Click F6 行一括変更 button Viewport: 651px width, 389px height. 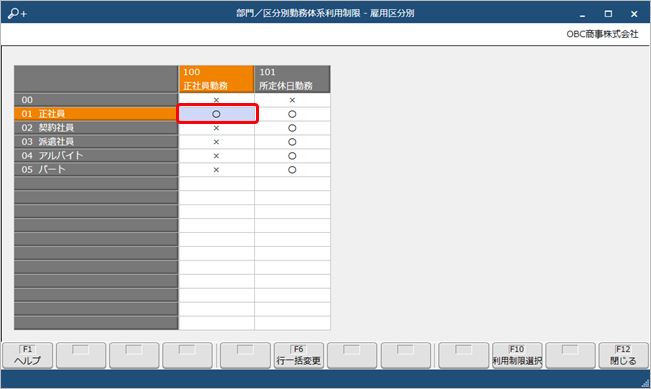point(299,355)
